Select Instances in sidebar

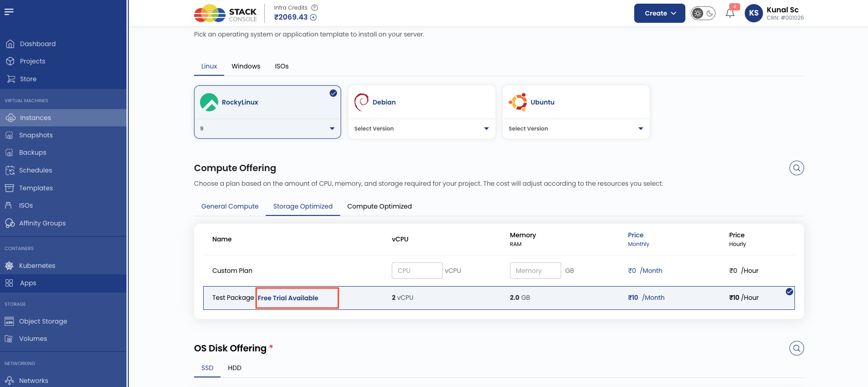click(x=63, y=118)
